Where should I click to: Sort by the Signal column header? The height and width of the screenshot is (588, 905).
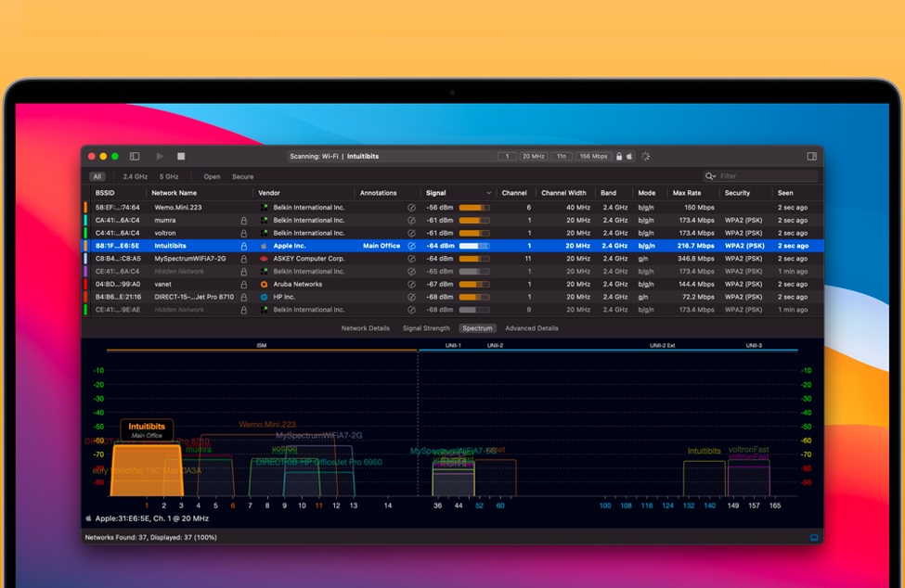pos(436,193)
